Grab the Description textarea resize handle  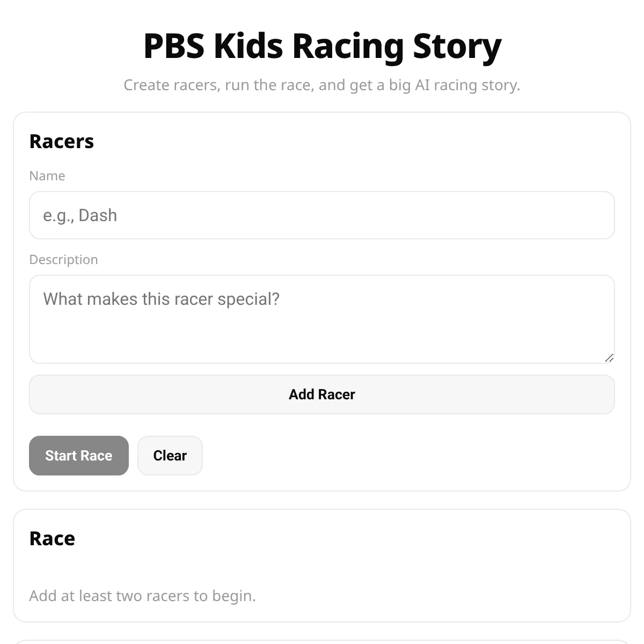pos(609,358)
